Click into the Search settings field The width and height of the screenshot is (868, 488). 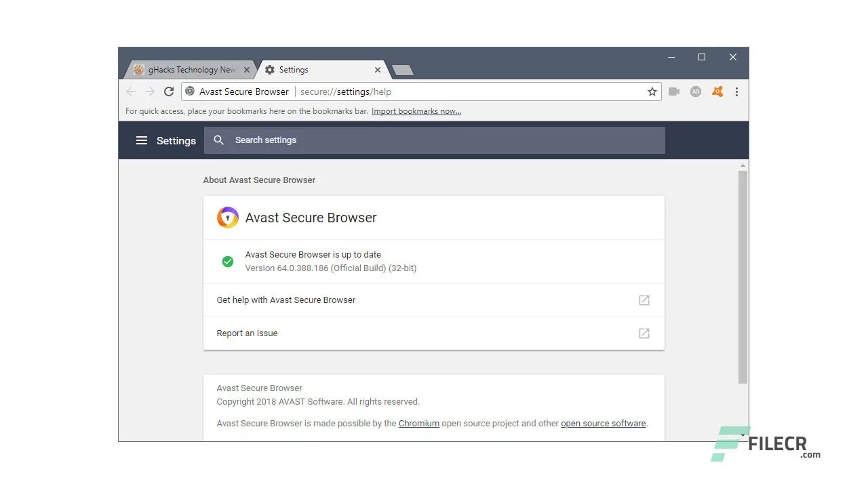434,140
